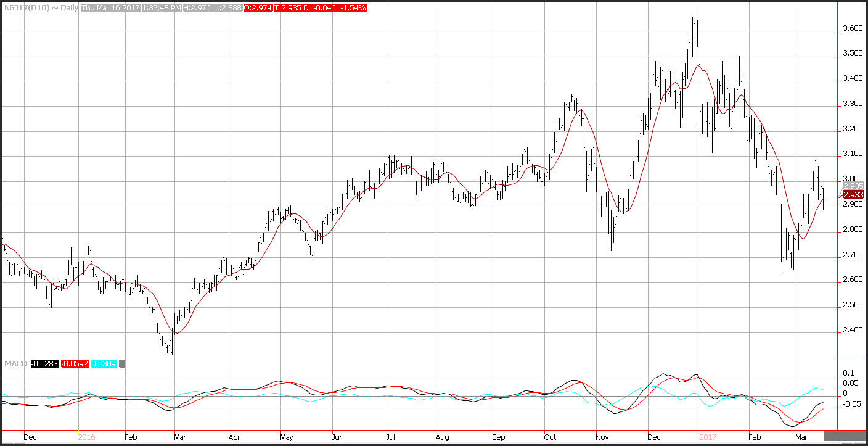Click the MACD indicator label
This screenshot has width=868, height=446.
[15, 363]
